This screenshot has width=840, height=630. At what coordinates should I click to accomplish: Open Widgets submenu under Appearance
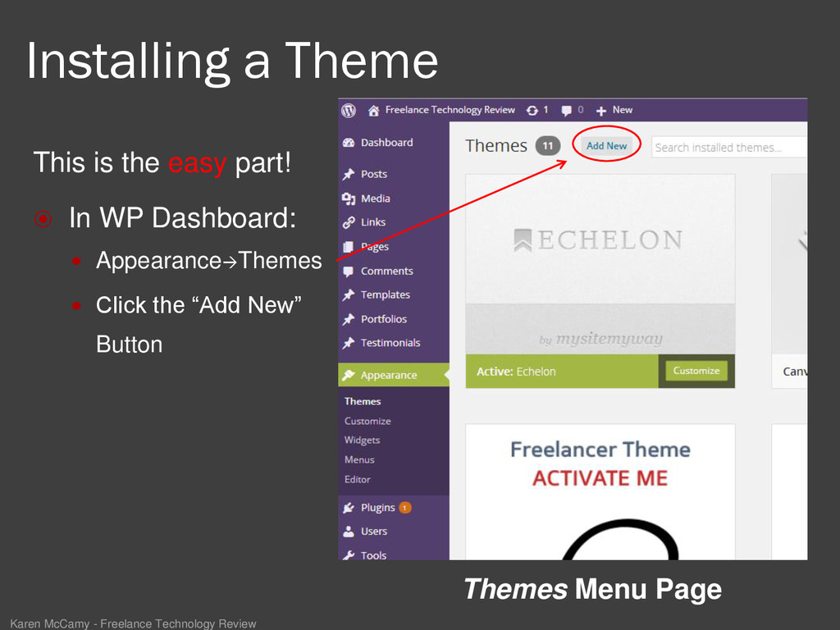click(x=362, y=441)
